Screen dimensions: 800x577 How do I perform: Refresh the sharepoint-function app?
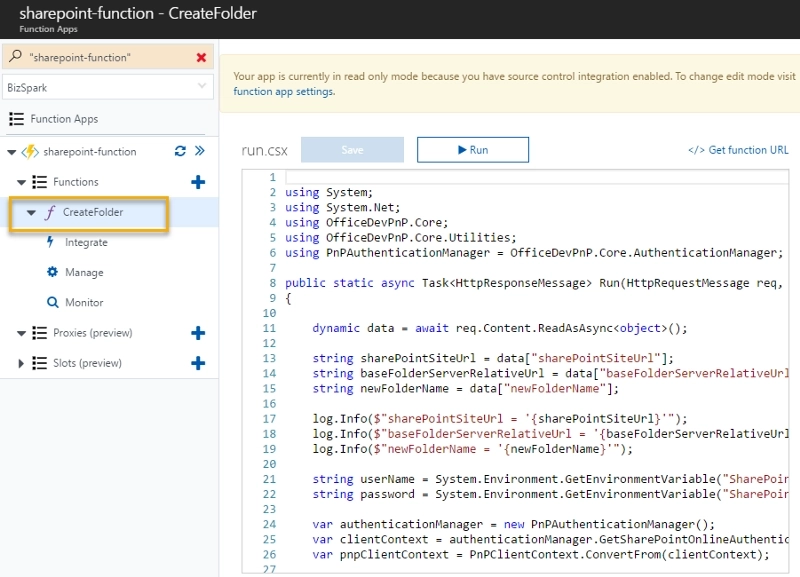180,151
